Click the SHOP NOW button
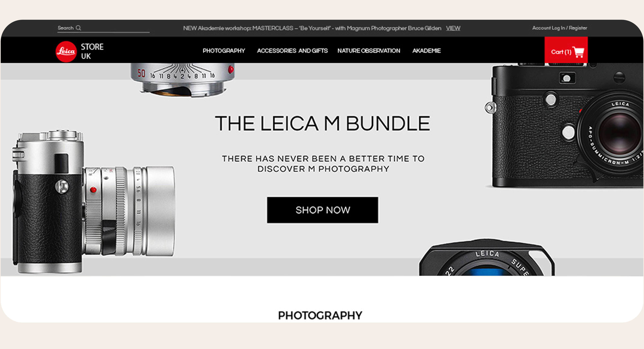This screenshot has height=349, width=644. click(322, 210)
